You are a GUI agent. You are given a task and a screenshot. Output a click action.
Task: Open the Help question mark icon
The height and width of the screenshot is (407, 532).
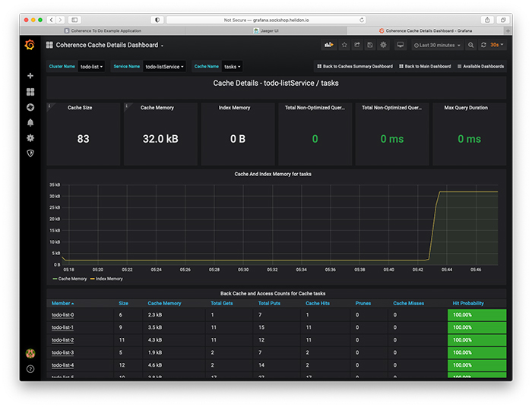pos(30,369)
